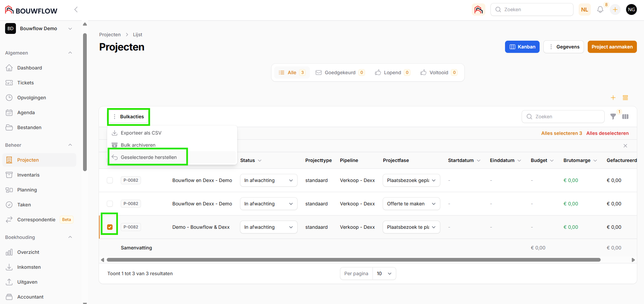Screen dimensions: 644x304
Task: Click the Project aanmaken button
Action: (612, 47)
